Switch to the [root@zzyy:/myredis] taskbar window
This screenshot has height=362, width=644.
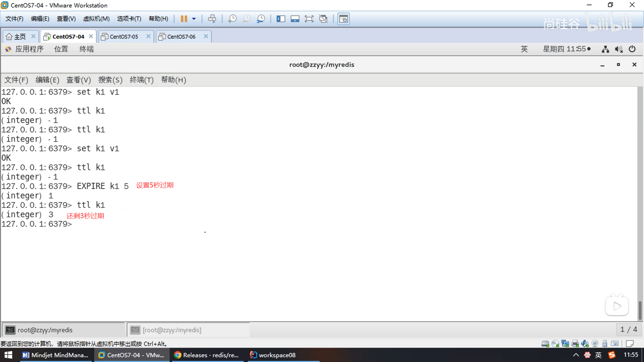[172, 330]
